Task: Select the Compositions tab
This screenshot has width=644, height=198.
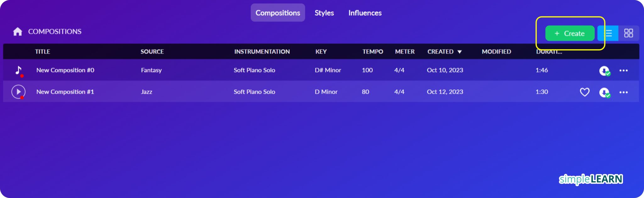Action: (278, 13)
